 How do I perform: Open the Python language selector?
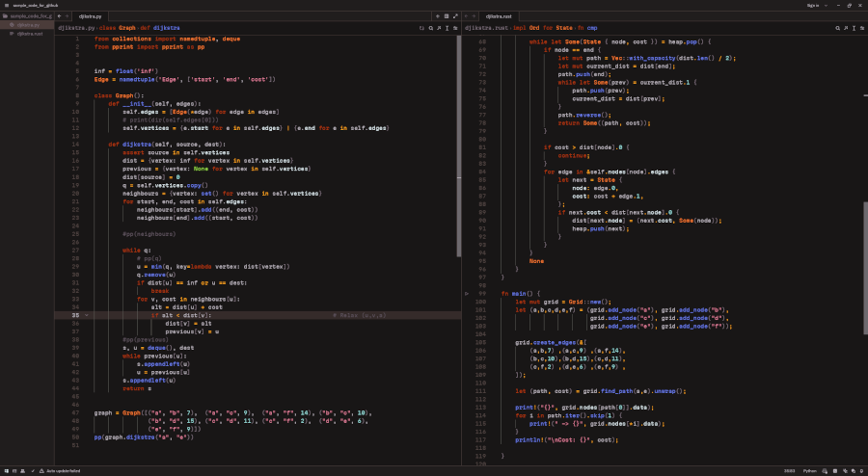click(810, 471)
